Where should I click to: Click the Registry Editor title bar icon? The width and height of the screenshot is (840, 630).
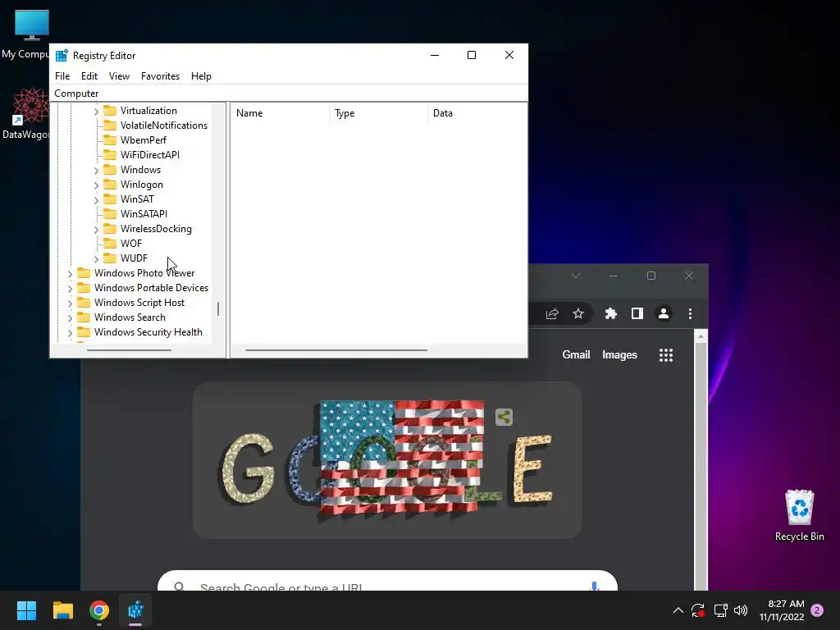tap(62, 55)
